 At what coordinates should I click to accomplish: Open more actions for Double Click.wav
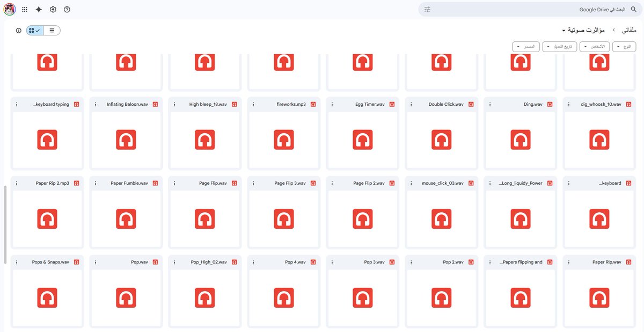(x=411, y=104)
